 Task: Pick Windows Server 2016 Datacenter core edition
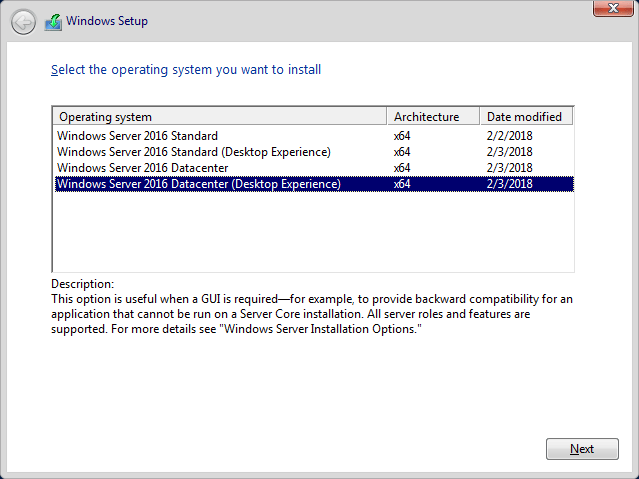click(x=314, y=168)
